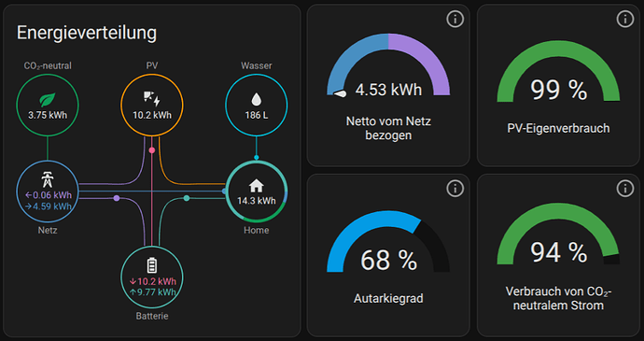Click the green leaf CO₂-neutral icon
The height and width of the screenshot is (341, 644).
pos(48,100)
